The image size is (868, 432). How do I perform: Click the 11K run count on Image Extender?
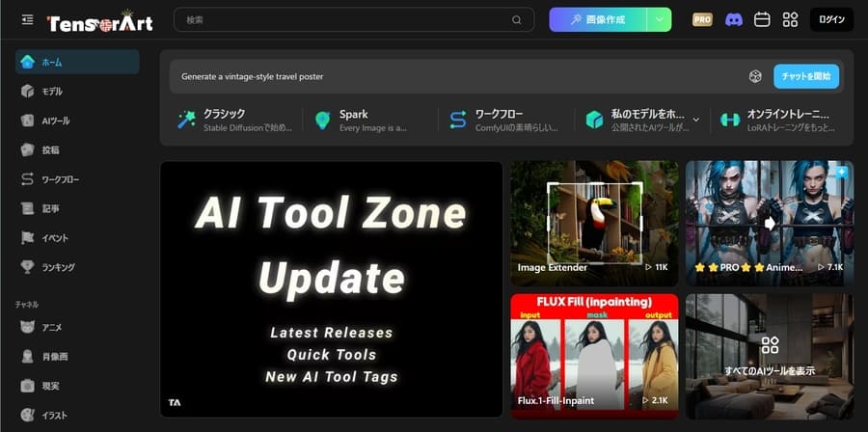pos(657,267)
